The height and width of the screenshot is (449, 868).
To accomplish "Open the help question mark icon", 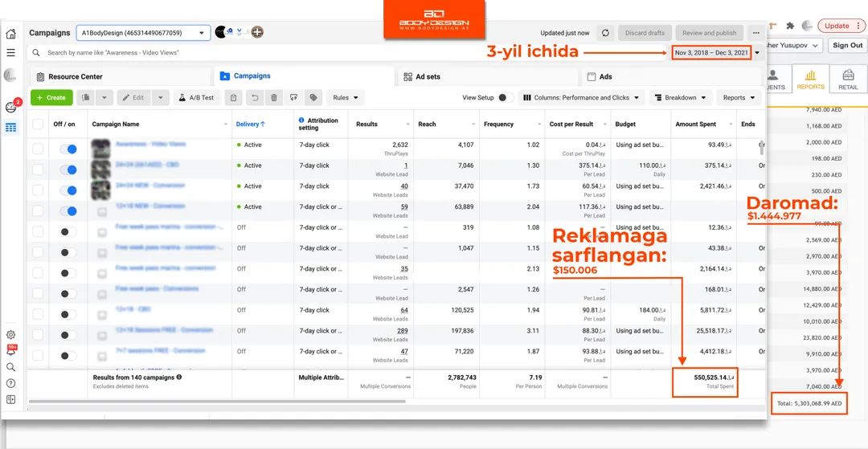I will pyautogui.click(x=10, y=383).
